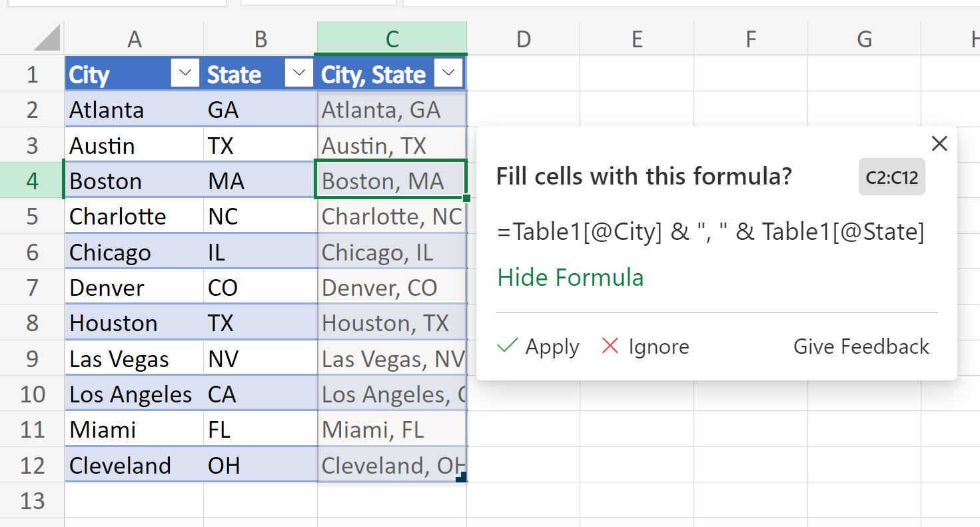
Task: Expand the City, State filter dropdown
Action: click(x=448, y=73)
